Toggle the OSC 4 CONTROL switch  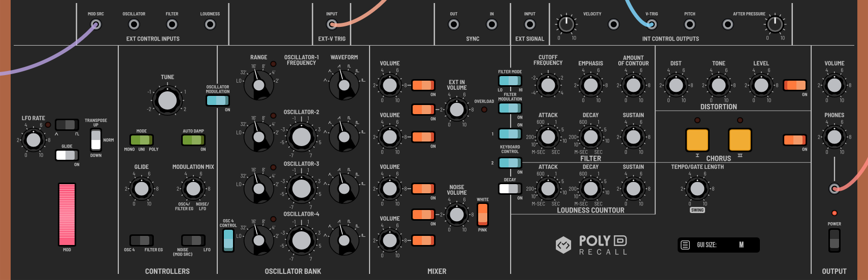(228, 240)
